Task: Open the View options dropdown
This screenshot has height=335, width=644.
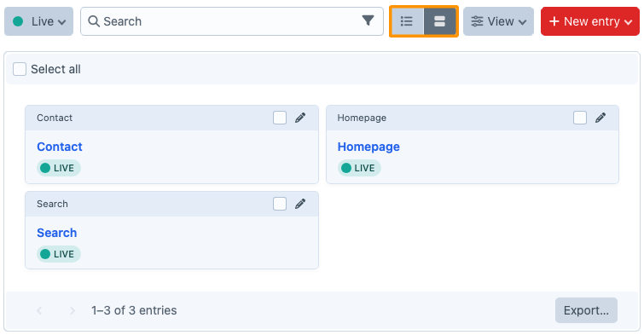Action: coord(499,21)
